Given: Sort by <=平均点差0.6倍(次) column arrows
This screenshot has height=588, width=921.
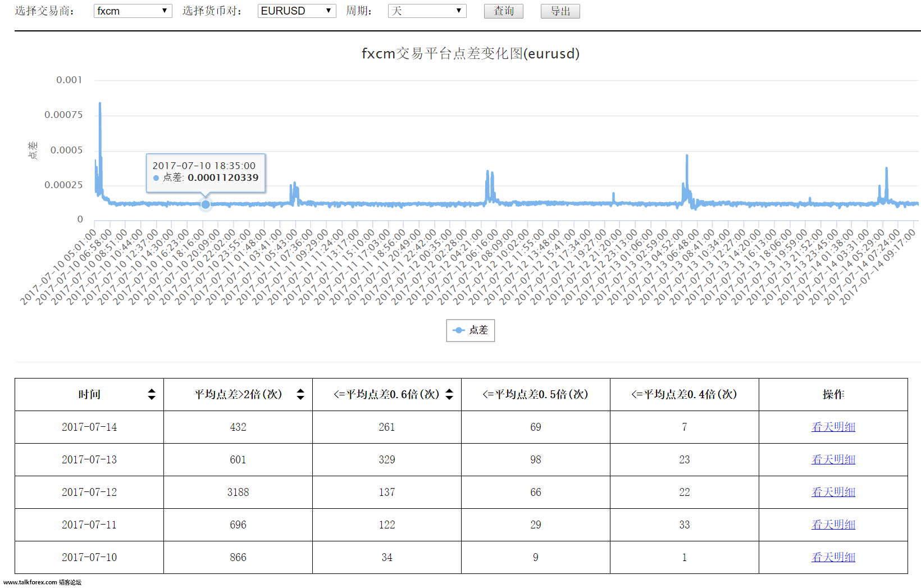Looking at the screenshot, I should [449, 394].
